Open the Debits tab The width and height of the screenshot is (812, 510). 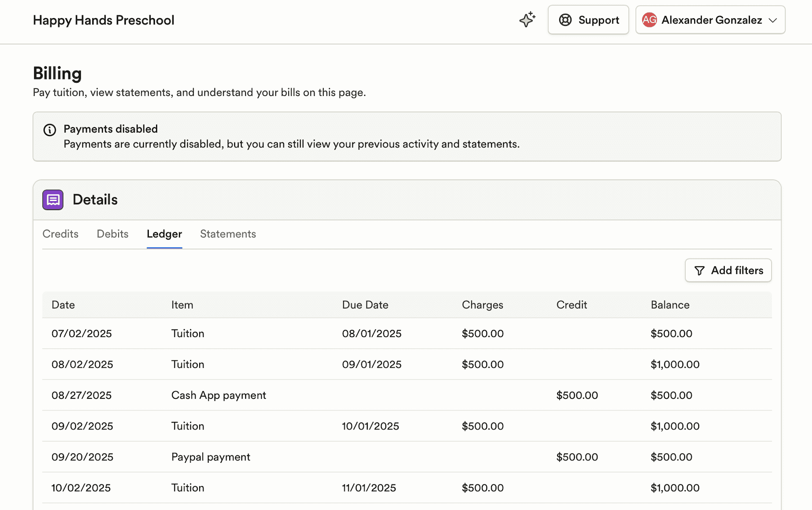112,234
